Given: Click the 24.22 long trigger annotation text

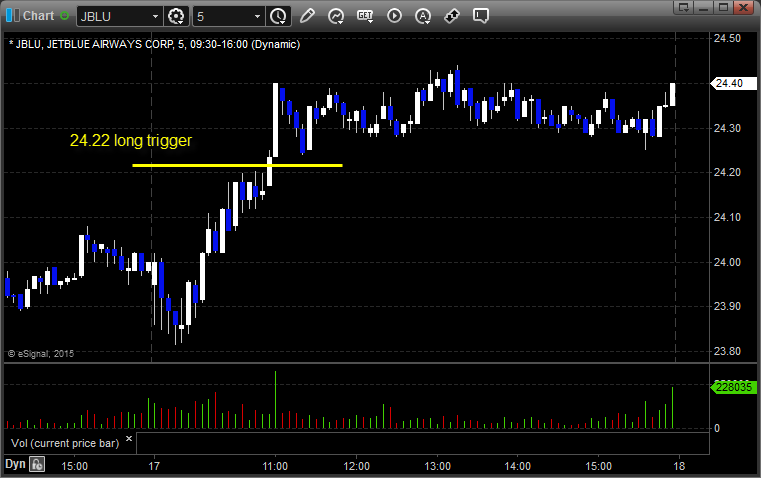Looking at the screenshot, I should click(131, 141).
